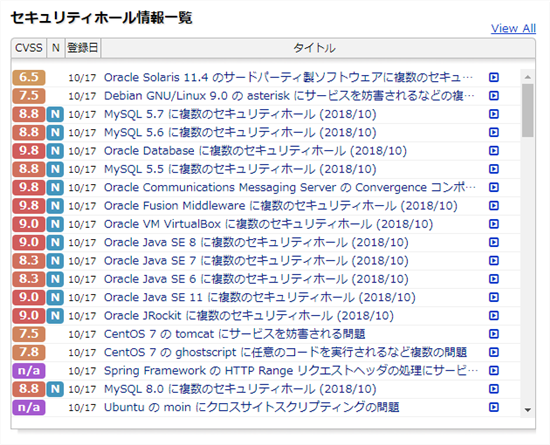Open arrow icon beside Oracle JRockit entry

pyautogui.click(x=494, y=316)
